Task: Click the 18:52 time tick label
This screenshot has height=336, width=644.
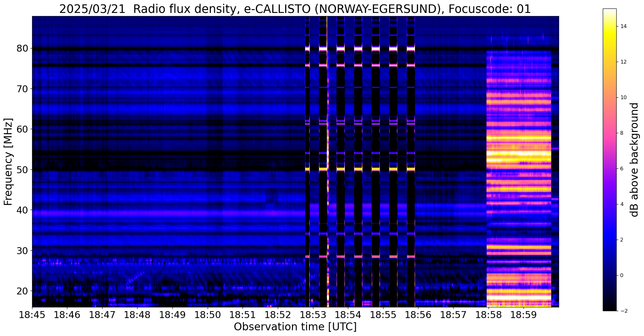Action: [278, 315]
